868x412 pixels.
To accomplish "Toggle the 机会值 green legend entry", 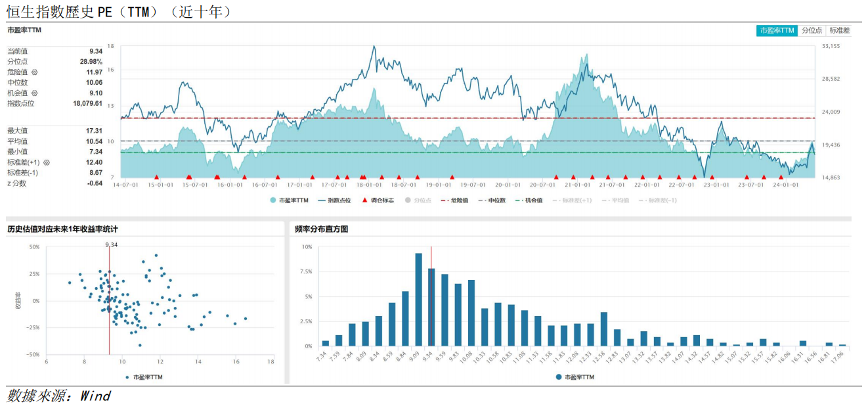I will (x=529, y=200).
